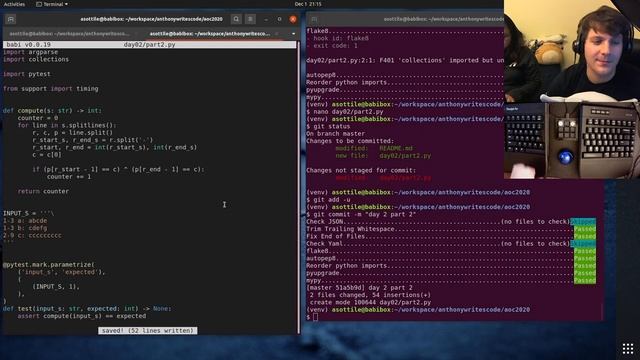Image resolution: width=640 pixels, height=360 pixels.
Task: Open search in the left terminal header
Action: (236, 19)
